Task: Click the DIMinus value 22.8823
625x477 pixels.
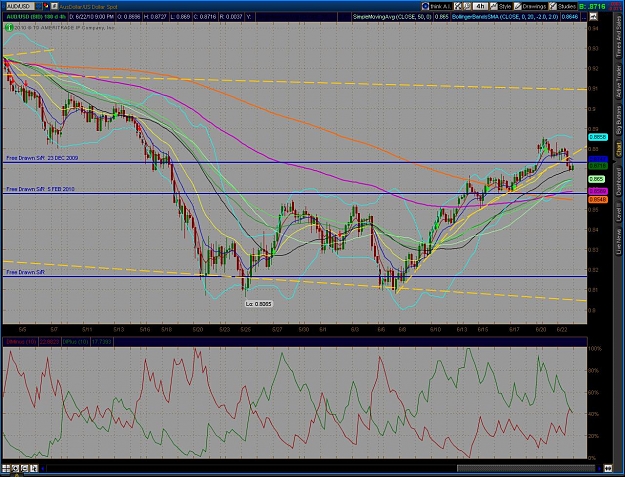Action: tap(49, 342)
